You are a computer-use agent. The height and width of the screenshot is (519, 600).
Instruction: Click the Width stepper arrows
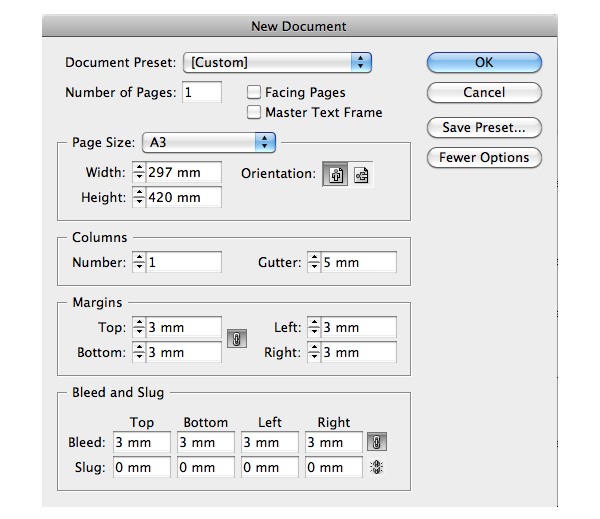coord(139,172)
